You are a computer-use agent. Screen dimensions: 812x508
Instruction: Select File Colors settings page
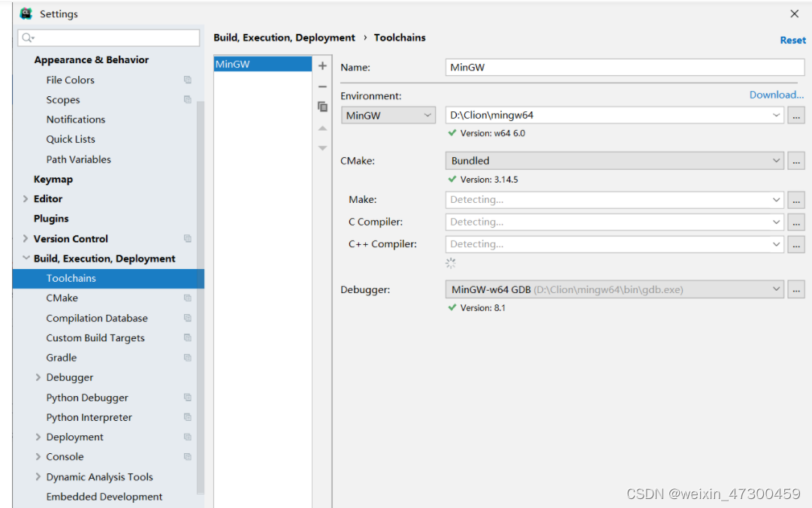click(71, 80)
